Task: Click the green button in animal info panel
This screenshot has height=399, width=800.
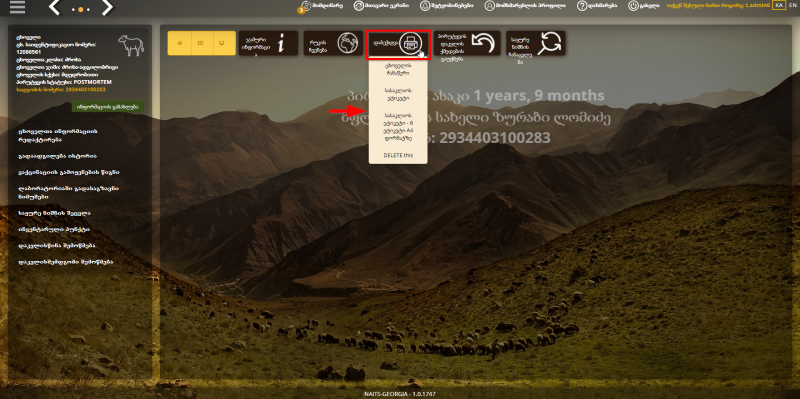Action: click(108, 107)
